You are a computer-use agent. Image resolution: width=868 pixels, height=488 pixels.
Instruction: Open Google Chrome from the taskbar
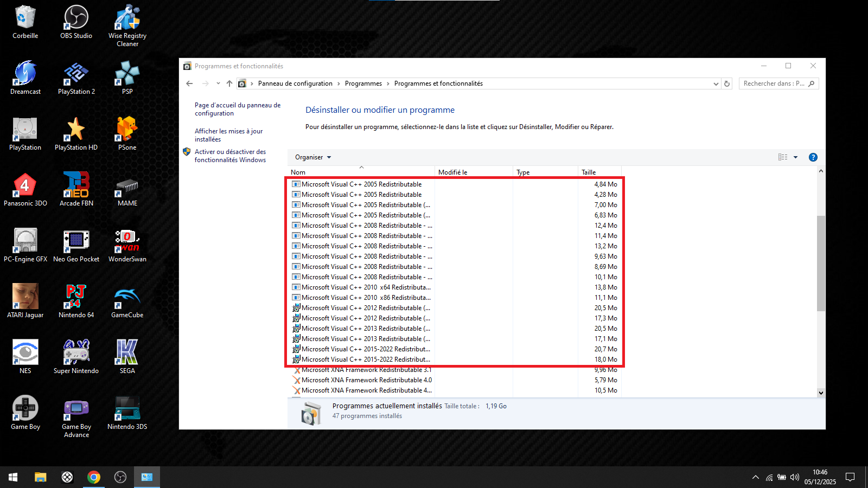pos(94,477)
